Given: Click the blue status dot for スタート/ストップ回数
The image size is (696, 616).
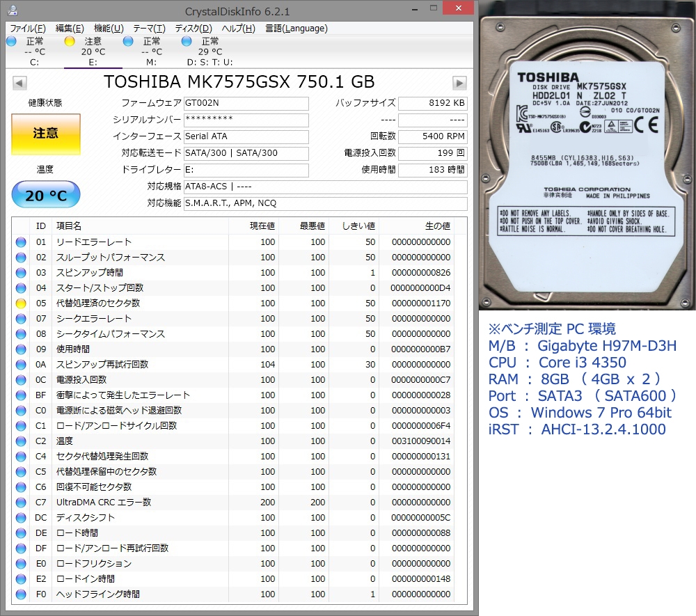Looking at the screenshot, I should [x=21, y=288].
